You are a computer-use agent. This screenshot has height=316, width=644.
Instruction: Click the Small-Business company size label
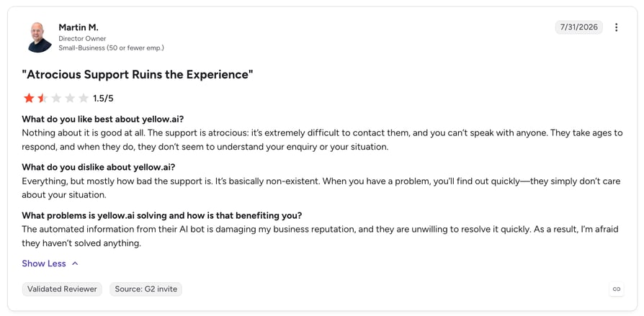pyautogui.click(x=112, y=48)
